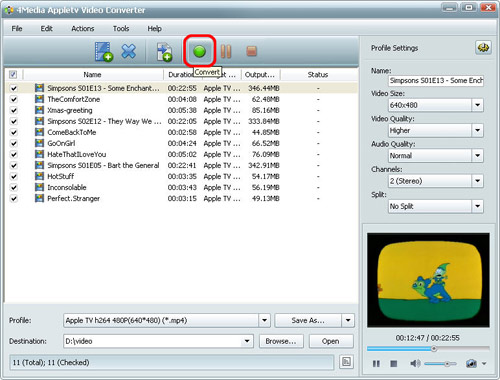Sort list by Name column header
Viewport: 500px width, 380px height.
point(93,75)
